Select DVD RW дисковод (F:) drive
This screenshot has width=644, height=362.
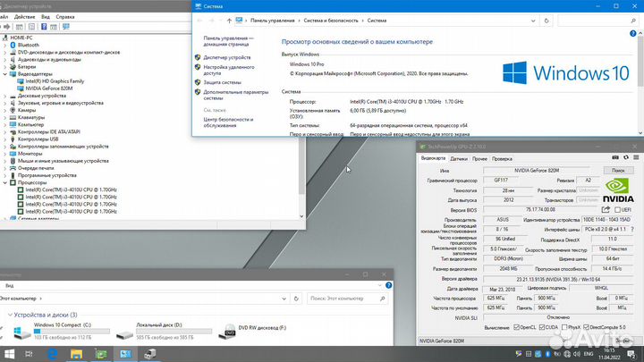pyautogui.click(x=252, y=331)
